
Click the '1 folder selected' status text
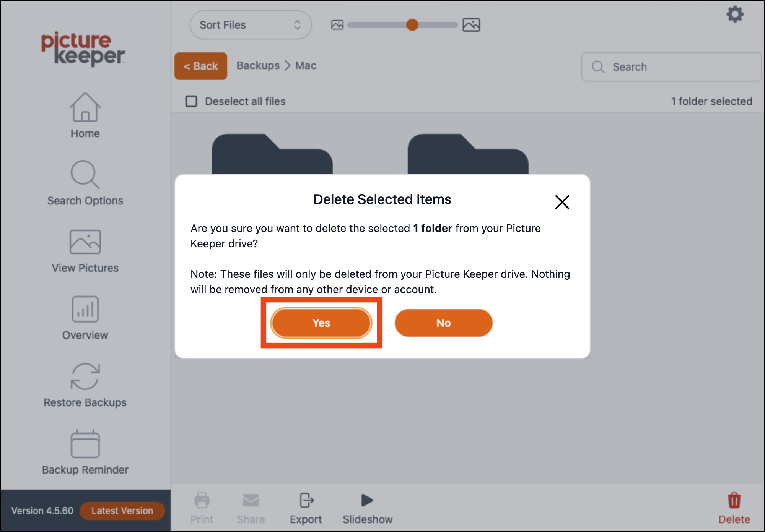tap(711, 101)
